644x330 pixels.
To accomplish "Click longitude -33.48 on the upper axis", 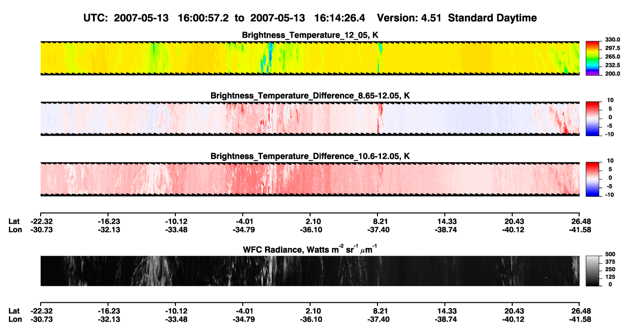I will pos(176,230).
